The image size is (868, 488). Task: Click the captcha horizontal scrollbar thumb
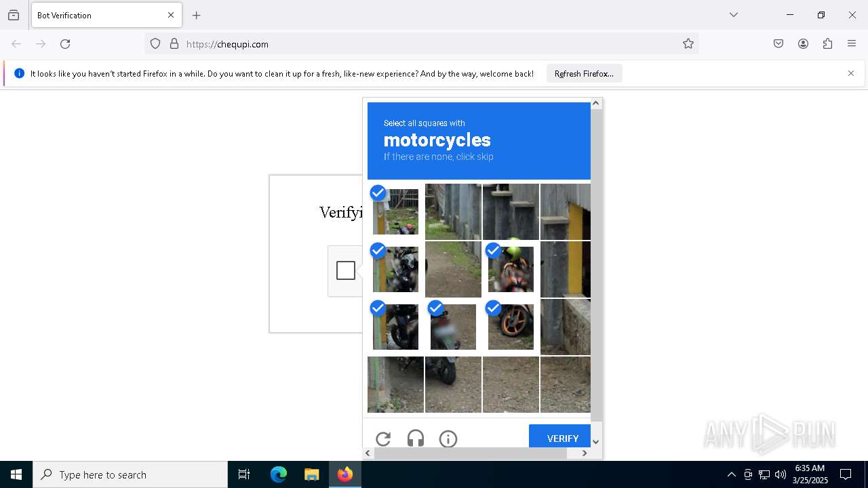pyautogui.click(x=471, y=453)
